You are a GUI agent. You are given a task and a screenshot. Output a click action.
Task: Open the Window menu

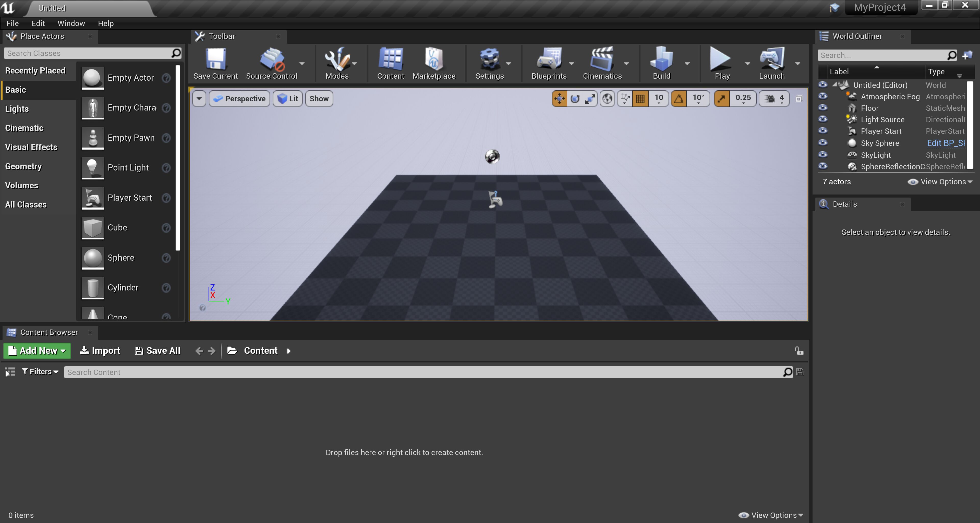click(71, 23)
